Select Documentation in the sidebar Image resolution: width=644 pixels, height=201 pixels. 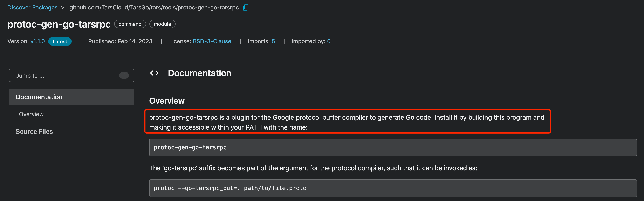(39, 97)
